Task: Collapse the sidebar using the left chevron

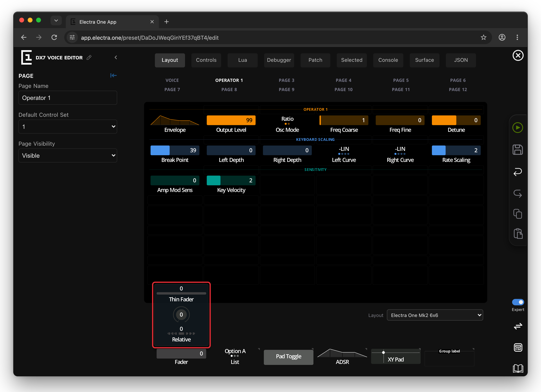Action: (x=116, y=57)
